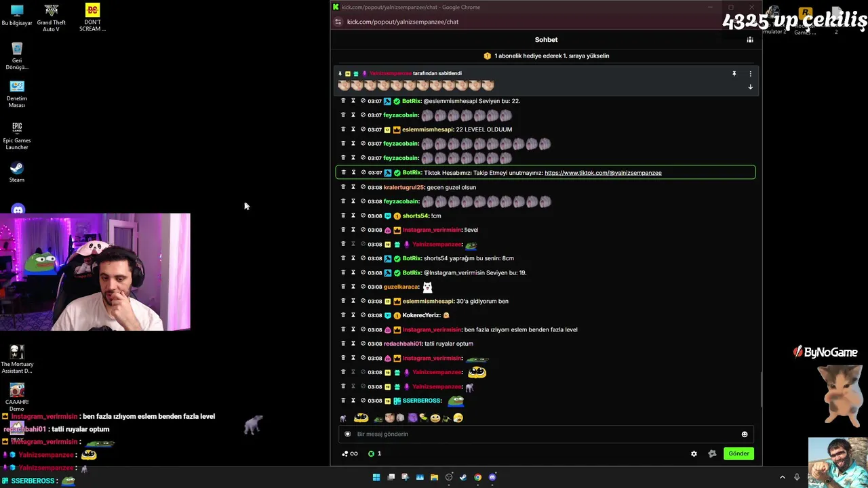Open the chat identity shield icon
This screenshot has height=488, width=868.
[x=348, y=434]
